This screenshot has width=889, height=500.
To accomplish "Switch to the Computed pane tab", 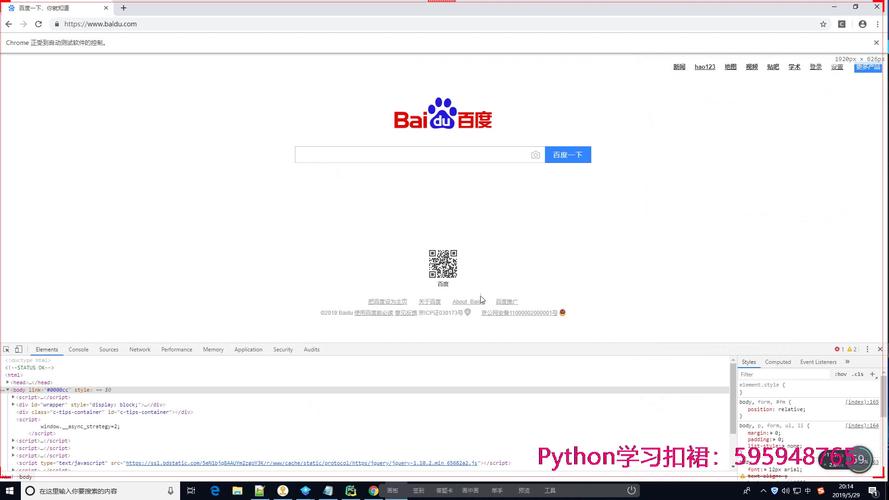I will [x=777, y=362].
